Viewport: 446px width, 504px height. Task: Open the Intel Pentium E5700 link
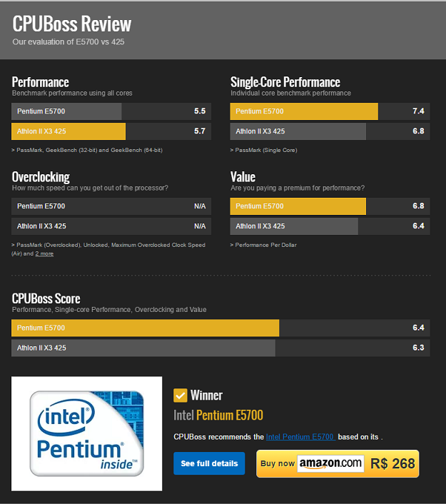tap(300, 436)
